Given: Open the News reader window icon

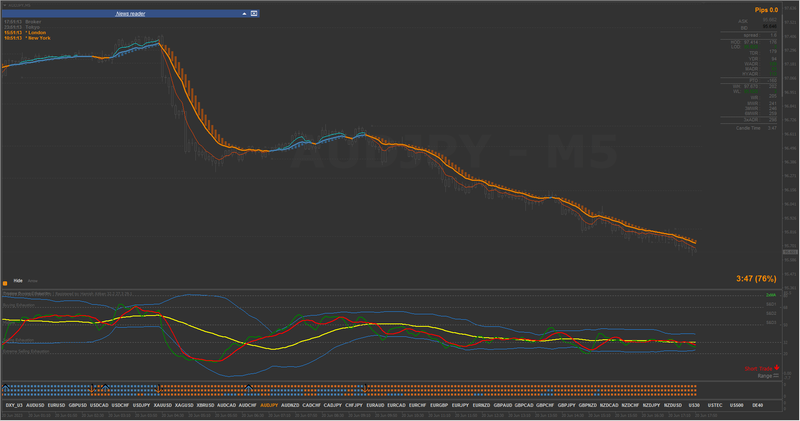Looking at the screenshot, I should point(254,14).
